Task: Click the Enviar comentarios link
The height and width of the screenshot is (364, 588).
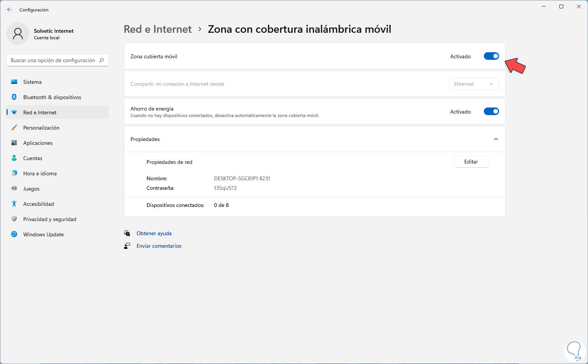Action: point(159,246)
